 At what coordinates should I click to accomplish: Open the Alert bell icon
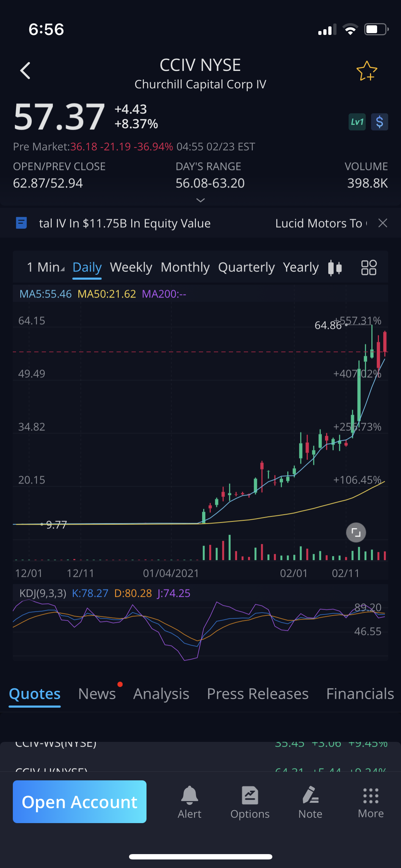click(189, 802)
